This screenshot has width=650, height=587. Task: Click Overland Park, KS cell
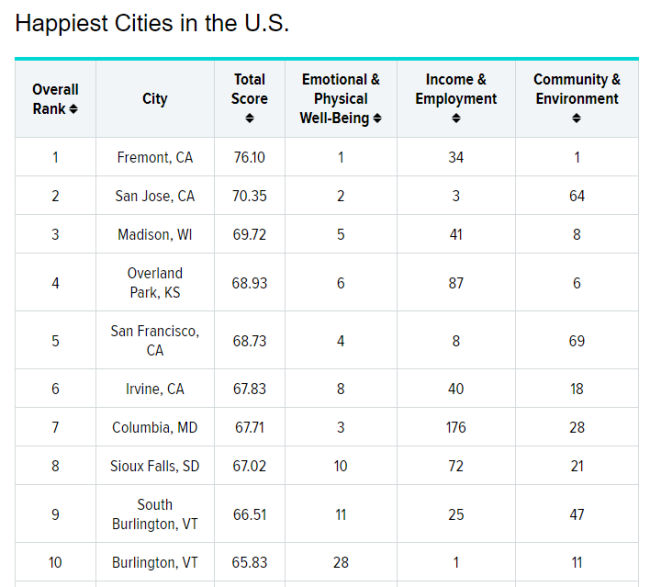(x=155, y=282)
